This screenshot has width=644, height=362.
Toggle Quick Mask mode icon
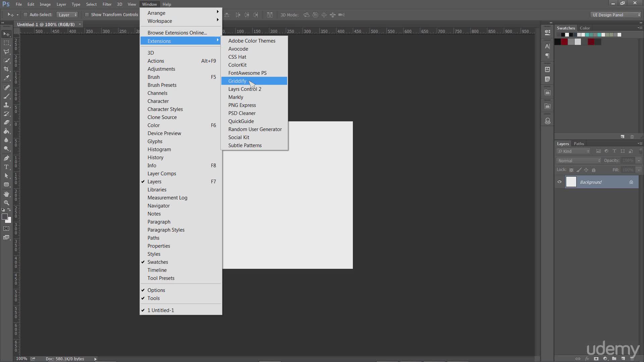click(6, 229)
